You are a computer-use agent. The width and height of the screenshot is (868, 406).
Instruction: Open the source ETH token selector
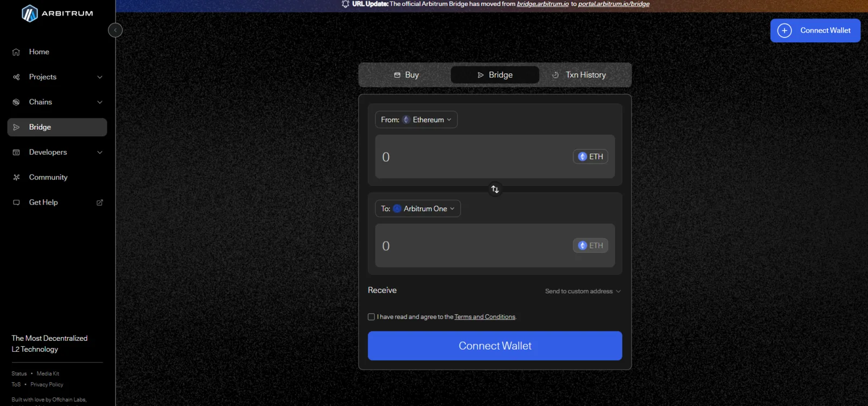[590, 157]
